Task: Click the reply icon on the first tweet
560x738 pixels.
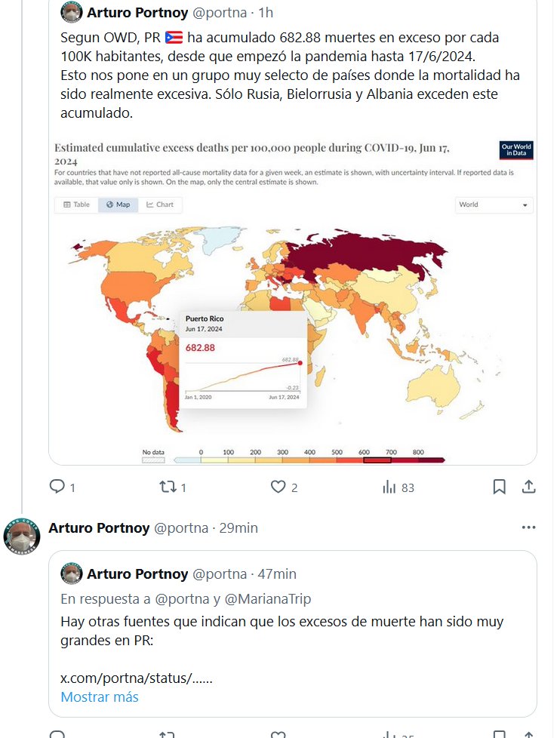Action: (x=58, y=487)
